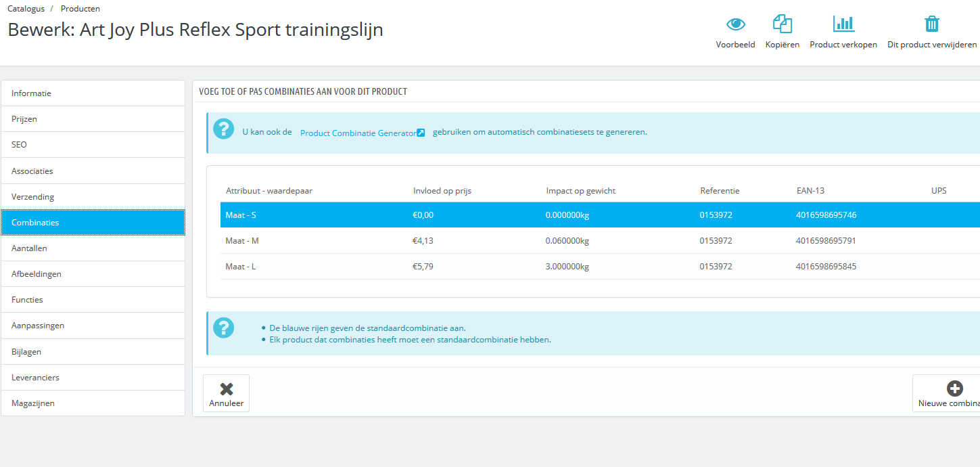Click the Producten breadcrumb
The image size is (980, 467).
click(x=80, y=9)
